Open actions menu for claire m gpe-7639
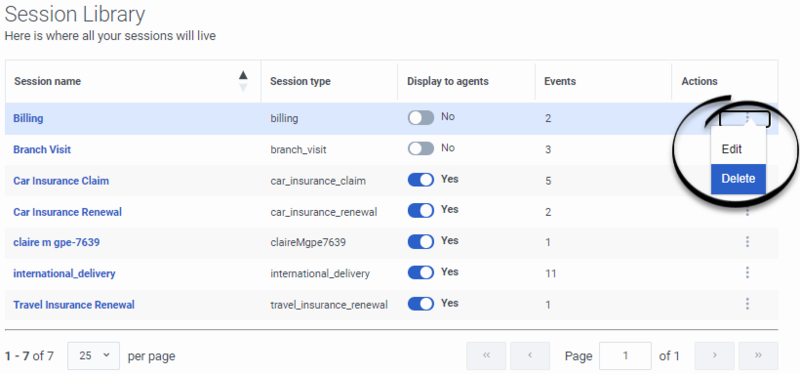 point(747,242)
